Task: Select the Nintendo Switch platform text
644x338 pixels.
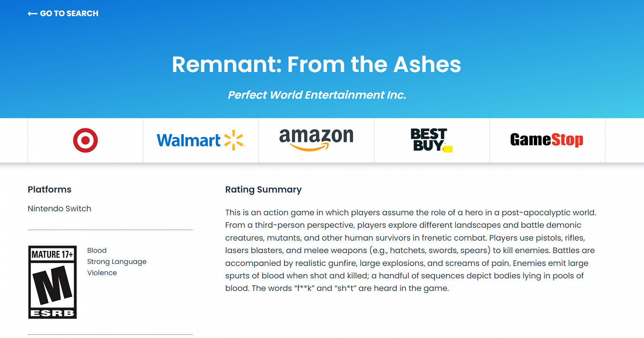Action: [59, 209]
